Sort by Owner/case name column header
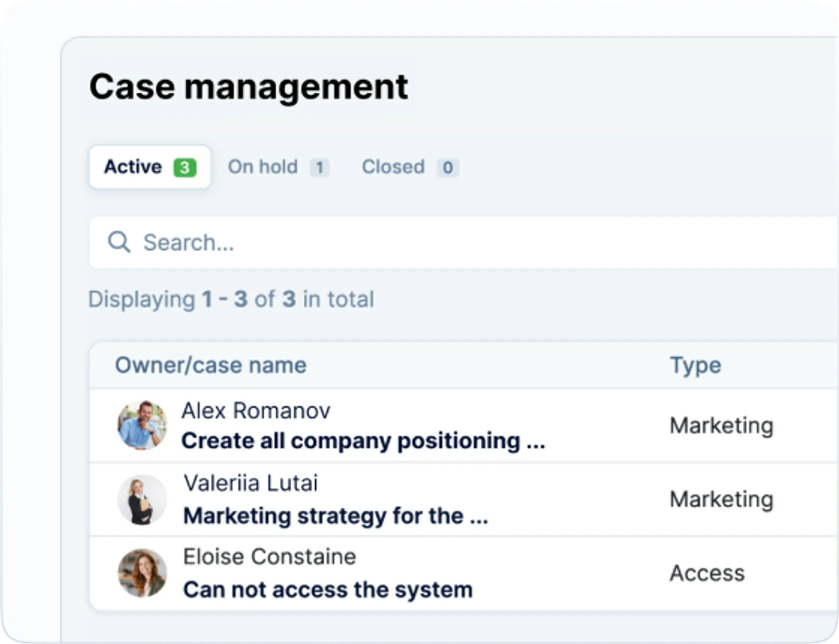 [211, 365]
